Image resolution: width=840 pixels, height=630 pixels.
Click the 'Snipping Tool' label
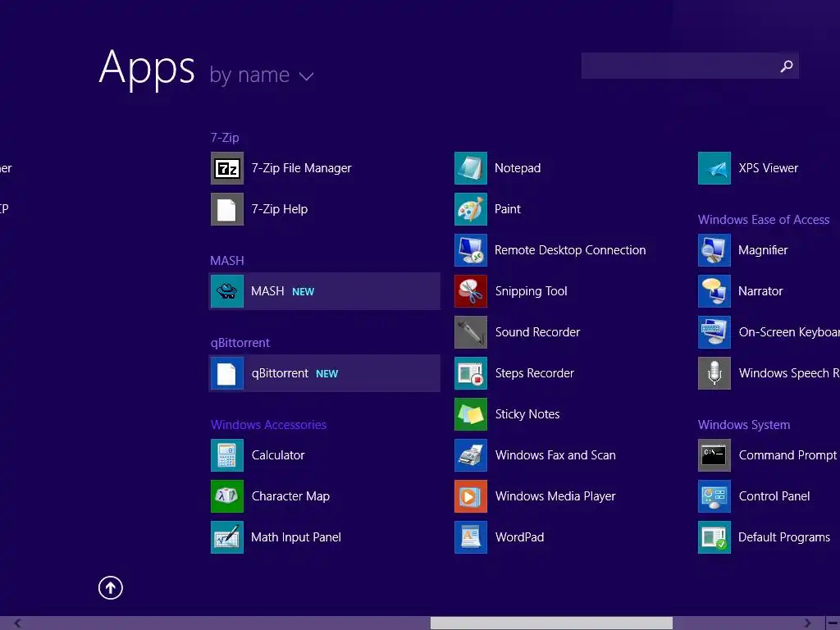[532, 291]
